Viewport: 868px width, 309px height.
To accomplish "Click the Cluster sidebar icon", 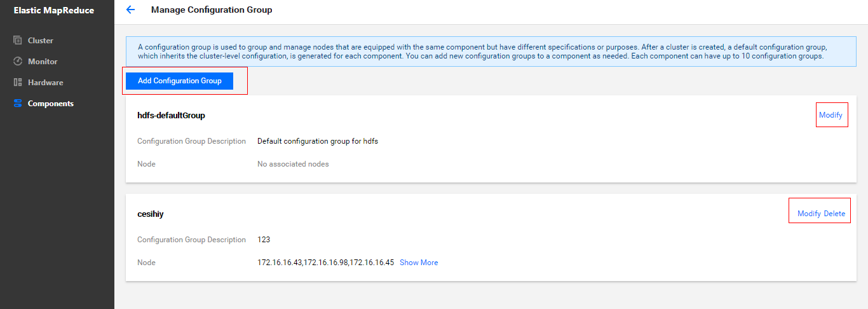I will [18, 41].
